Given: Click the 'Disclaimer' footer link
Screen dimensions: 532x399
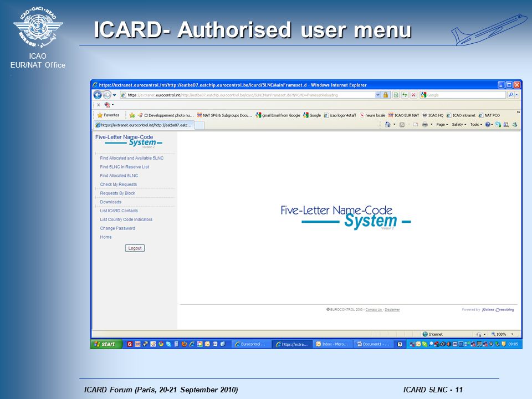Looking at the screenshot, I should point(392,310).
